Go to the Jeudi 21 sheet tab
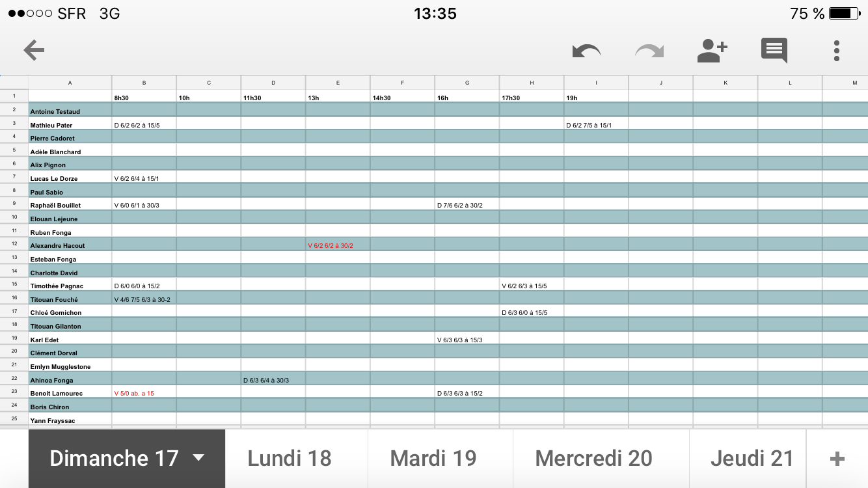 (752, 459)
